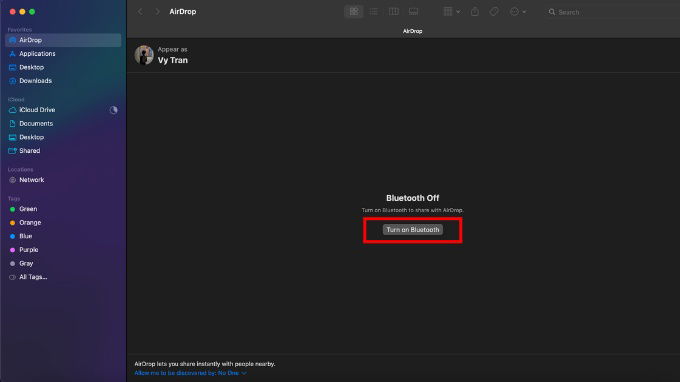Click the Edit Tags toolbar icon

click(x=494, y=12)
